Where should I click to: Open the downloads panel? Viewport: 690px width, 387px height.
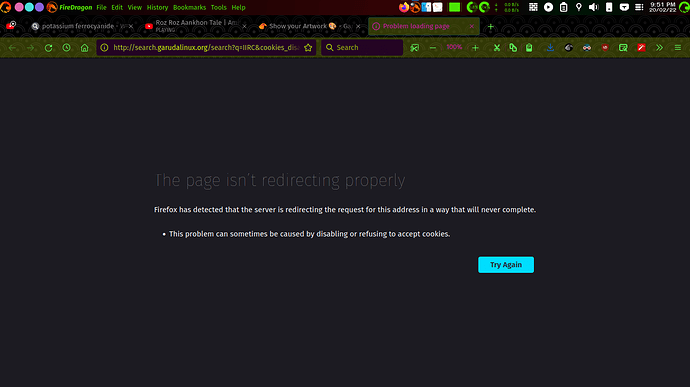[550, 48]
